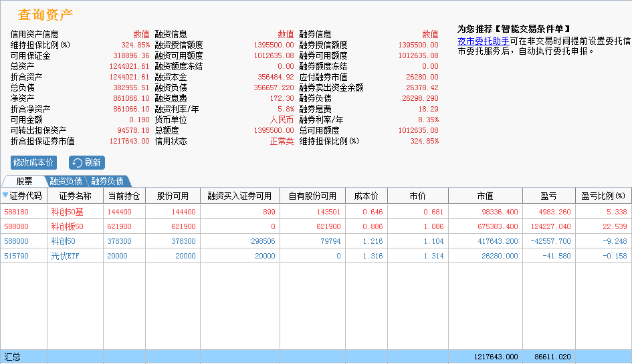Click summary total 1217643.000
Image resolution: width=632 pixels, height=364 pixels.
coord(496,357)
